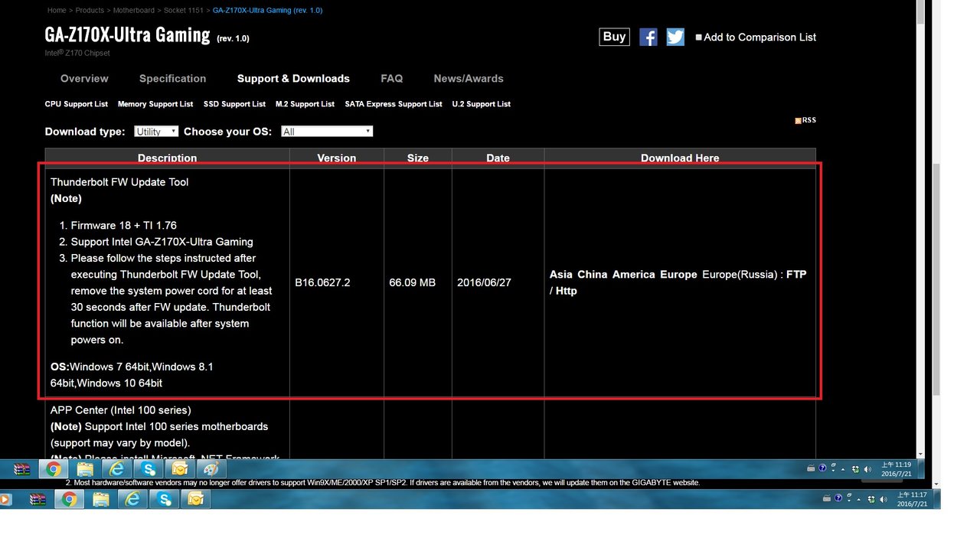Open the Memory Support List link
Viewport: 980px width, 551px height.
pos(155,104)
